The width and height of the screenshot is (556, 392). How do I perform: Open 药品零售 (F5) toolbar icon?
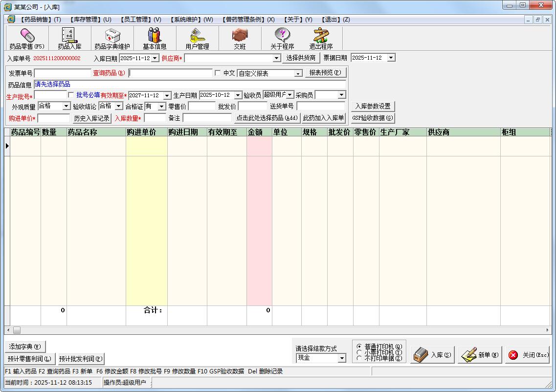point(27,38)
